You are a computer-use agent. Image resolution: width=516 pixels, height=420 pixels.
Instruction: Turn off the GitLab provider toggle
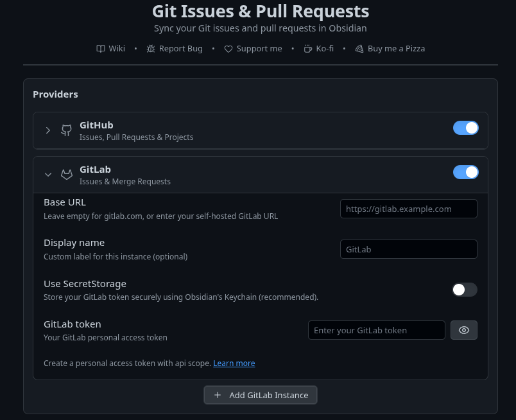(x=466, y=172)
